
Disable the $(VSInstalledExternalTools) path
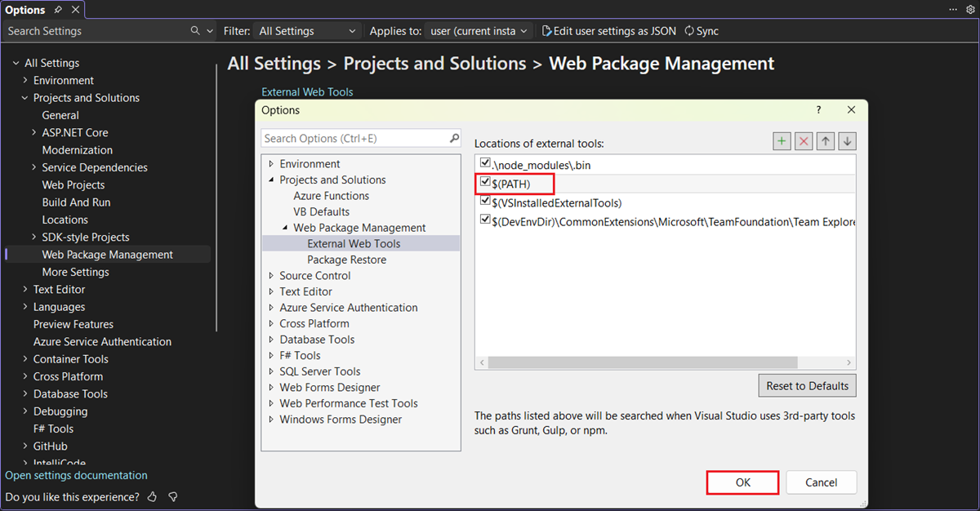[485, 202]
